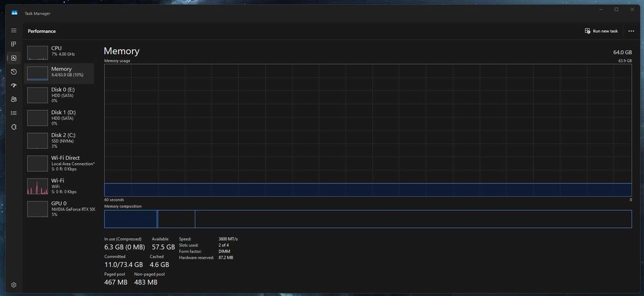Open Task Manager settings gear
Image resolution: width=644 pixels, height=296 pixels.
click(14, 285)
